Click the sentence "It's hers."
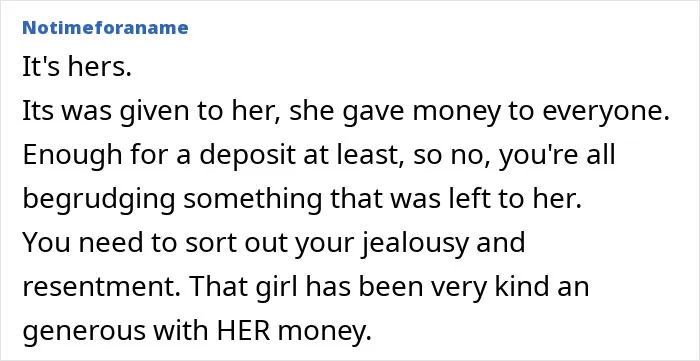The image size is (700, 361). pos(77,68)
